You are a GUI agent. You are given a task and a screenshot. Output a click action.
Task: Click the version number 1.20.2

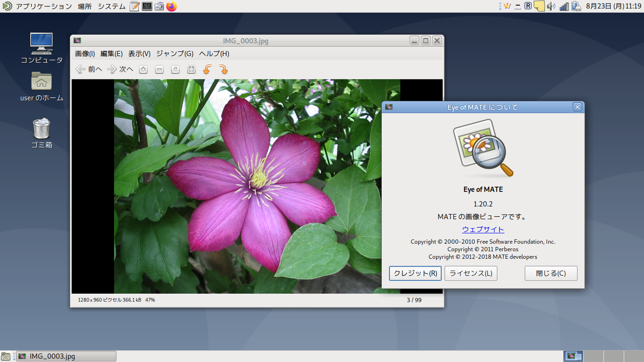[x=483, y=204]
